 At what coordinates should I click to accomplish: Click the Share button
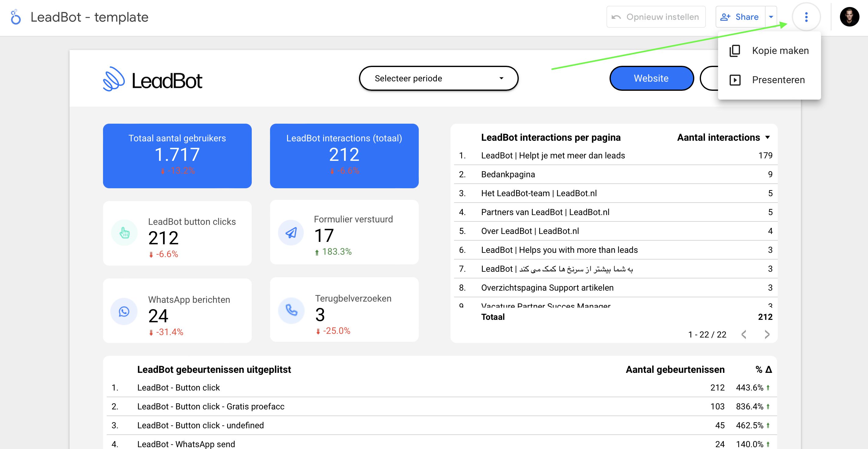(x=740, y=17)
